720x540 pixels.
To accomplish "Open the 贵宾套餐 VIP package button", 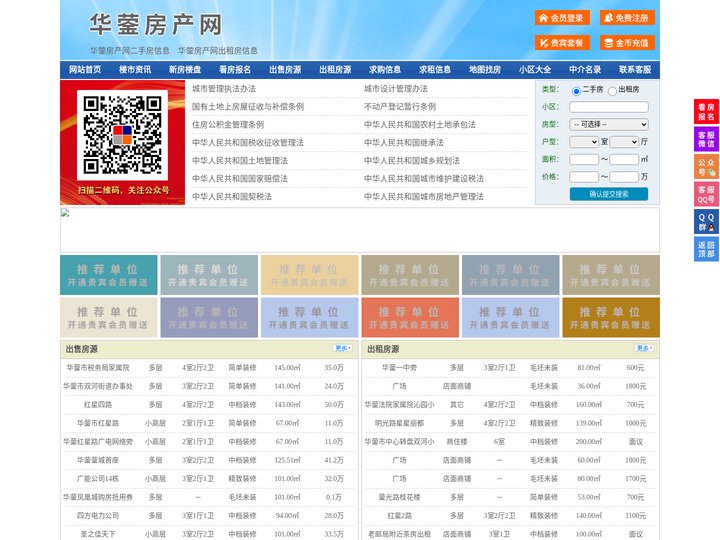I will 562,43.
